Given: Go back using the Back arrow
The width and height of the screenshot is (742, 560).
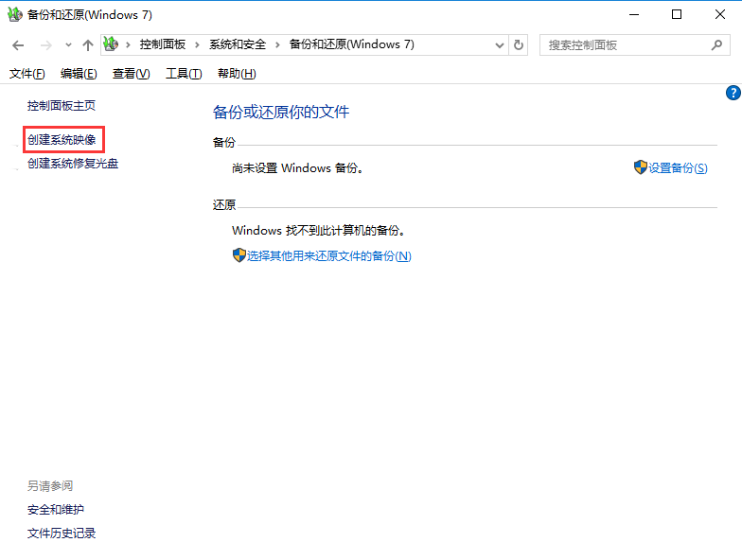Looking at the screenshot, I should click(x=18, y=45).
